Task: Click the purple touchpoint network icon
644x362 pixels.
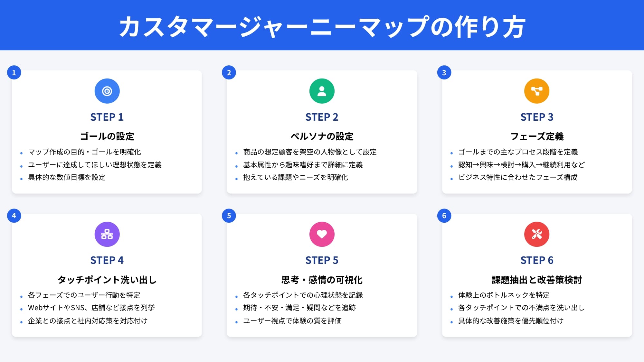Action: pyautogui.click(x=107, y=234)
